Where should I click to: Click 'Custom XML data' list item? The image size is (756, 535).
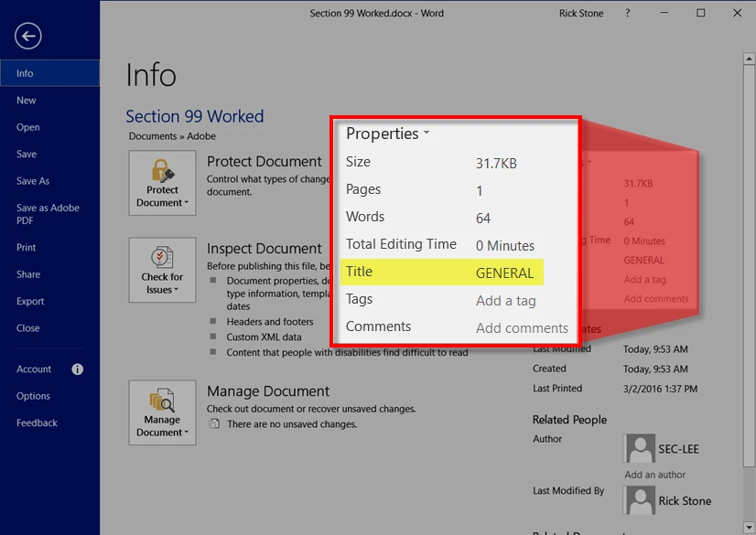click(264, 337)
